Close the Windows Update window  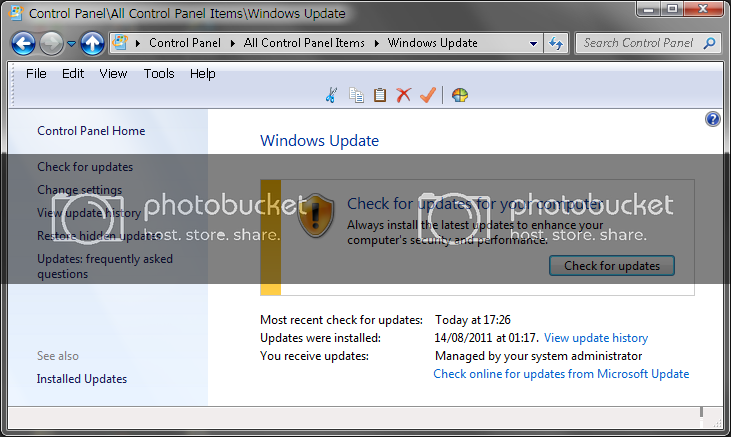pyautogui.click(x=703, y=9)
